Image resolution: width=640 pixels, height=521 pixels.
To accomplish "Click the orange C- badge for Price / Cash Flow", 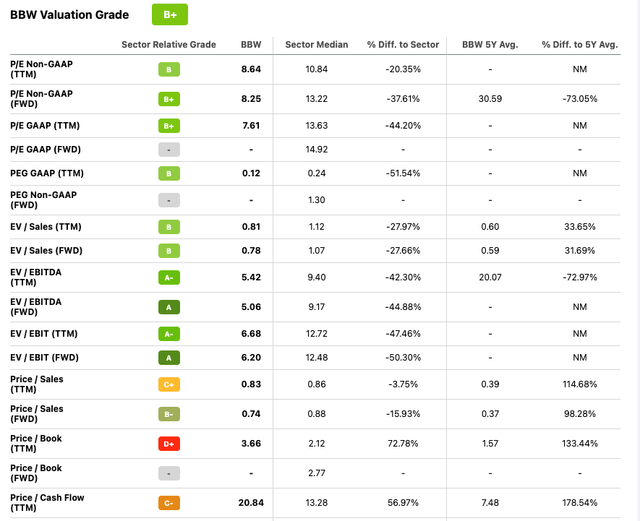I will tap(169, 503).
